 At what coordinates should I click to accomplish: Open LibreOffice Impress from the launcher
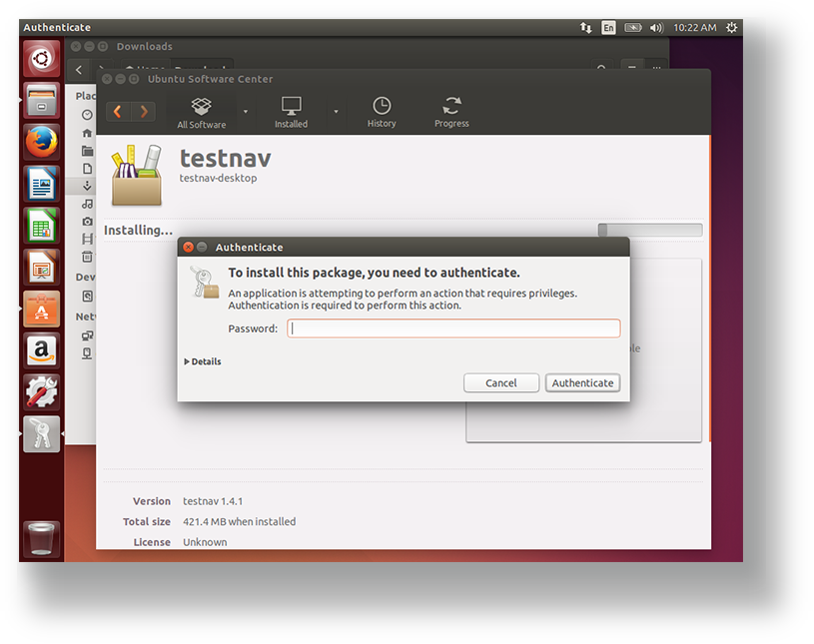pos(42,268)
